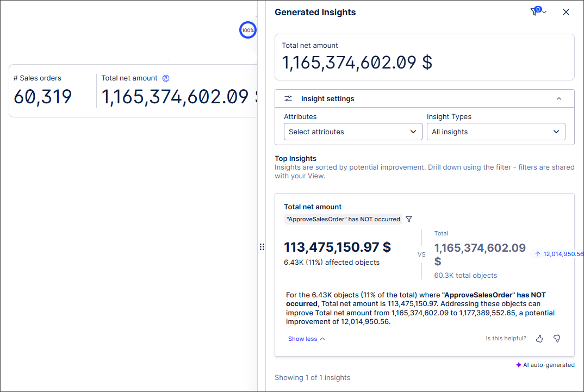Screen dimensions: 584x392
Task: Click the AI auto-generated sparkle icon
Action: coord(518,365)
